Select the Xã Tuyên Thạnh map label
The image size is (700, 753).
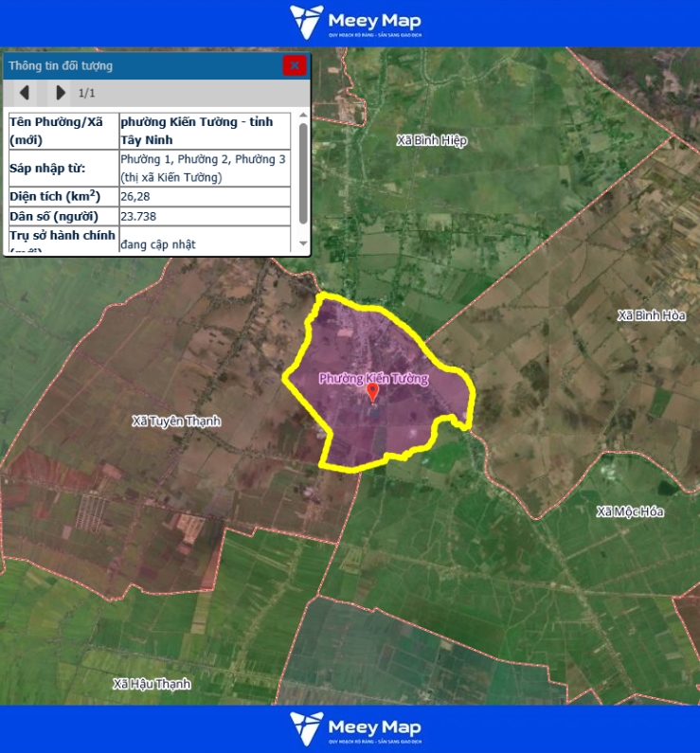[176, 421]
